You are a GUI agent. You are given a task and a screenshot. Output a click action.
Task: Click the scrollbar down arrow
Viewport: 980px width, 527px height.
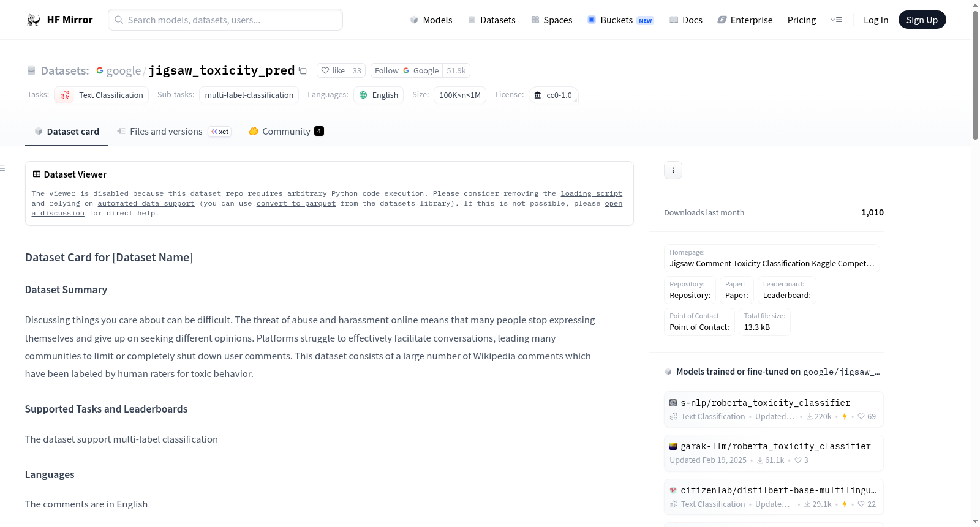coord(975,521)
